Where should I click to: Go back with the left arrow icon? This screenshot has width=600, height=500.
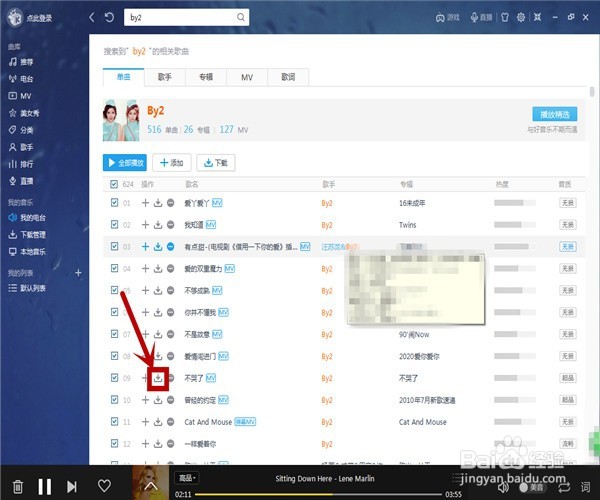(92, 17)
